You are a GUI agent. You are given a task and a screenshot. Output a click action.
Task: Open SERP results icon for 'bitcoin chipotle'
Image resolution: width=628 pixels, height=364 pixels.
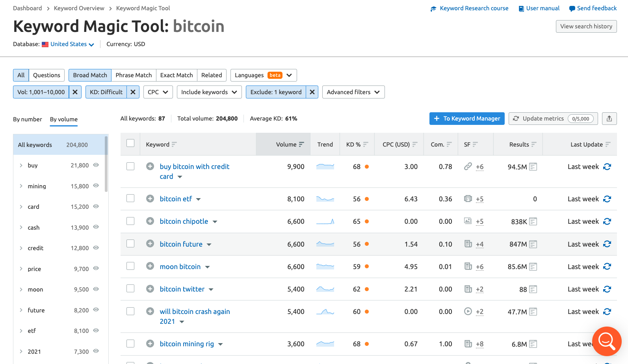(533, 221)
